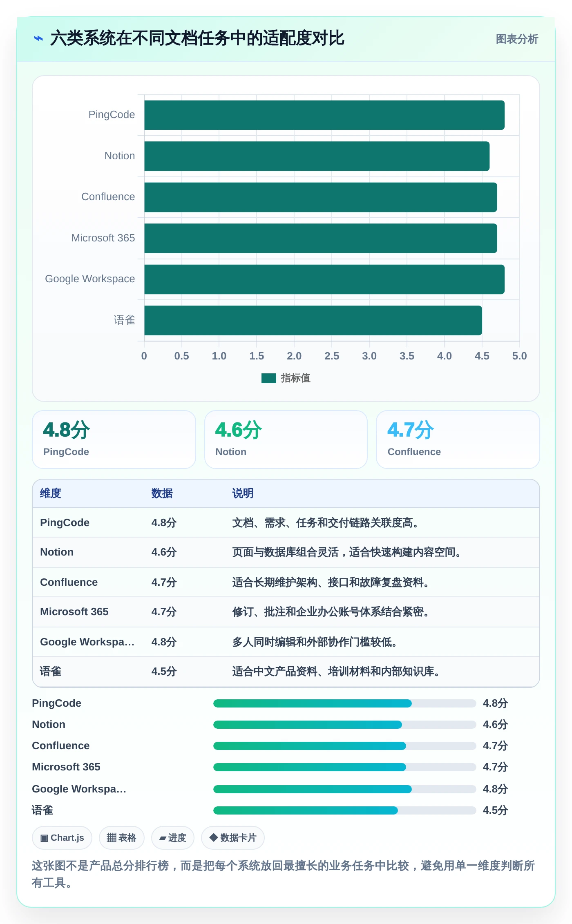572x924 pixels.
Task: Open the 4.6分 Notion data card
Action: 286,440
